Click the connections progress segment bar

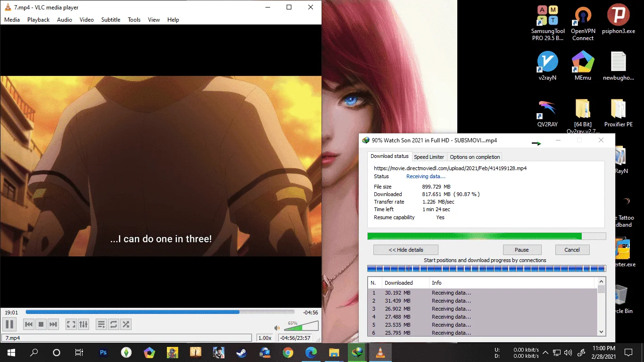pyautogui.click(x=487, y=269)
